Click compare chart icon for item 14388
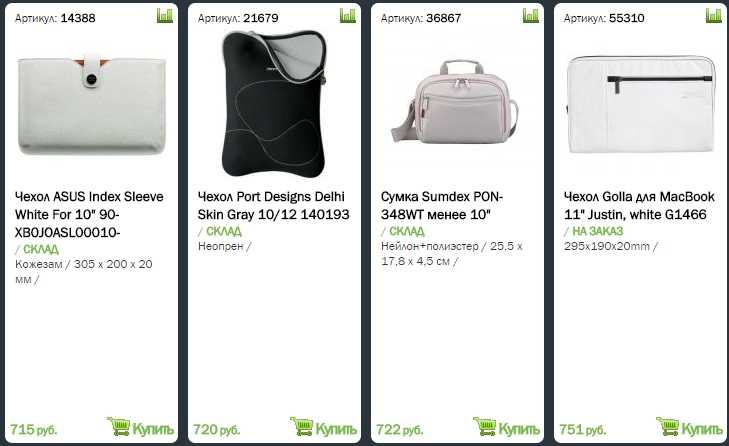Viewport: 729px width, 446px height. [165, 16]
